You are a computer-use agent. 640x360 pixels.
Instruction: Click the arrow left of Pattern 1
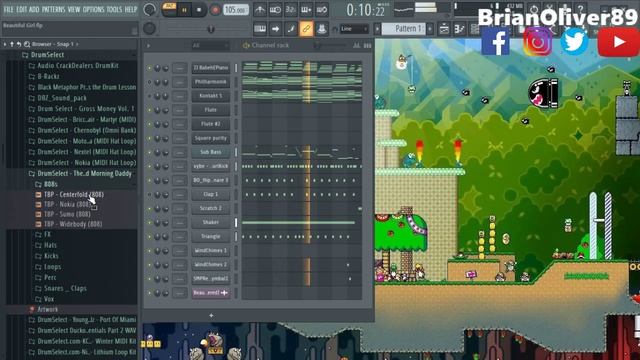pos(377,29)
